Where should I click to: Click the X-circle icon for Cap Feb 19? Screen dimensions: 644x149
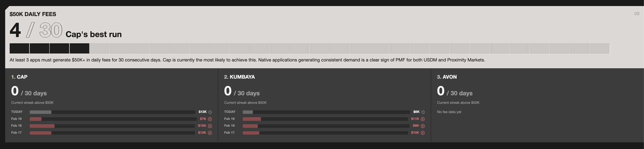(210, 119)
